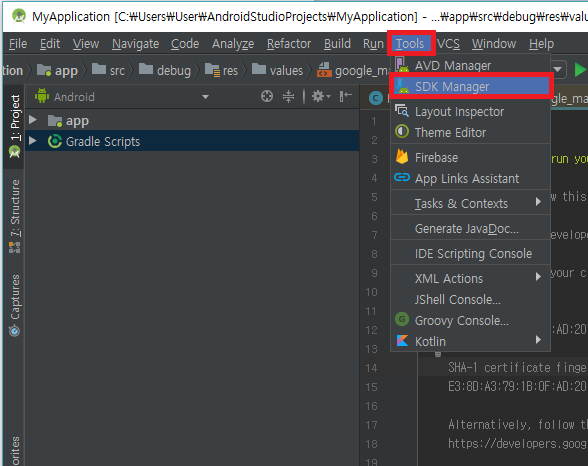Open the View menu

[86, 44]
